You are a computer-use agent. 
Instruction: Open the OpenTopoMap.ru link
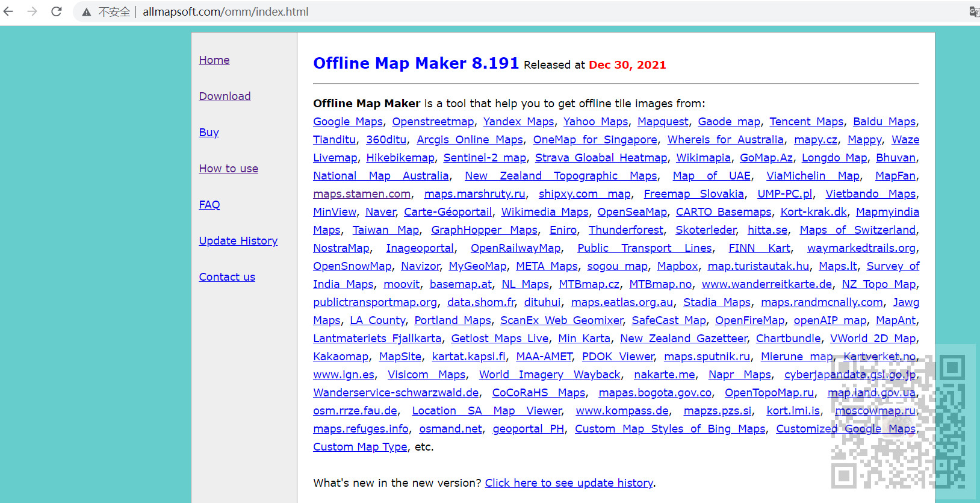[x=769, y=393]
